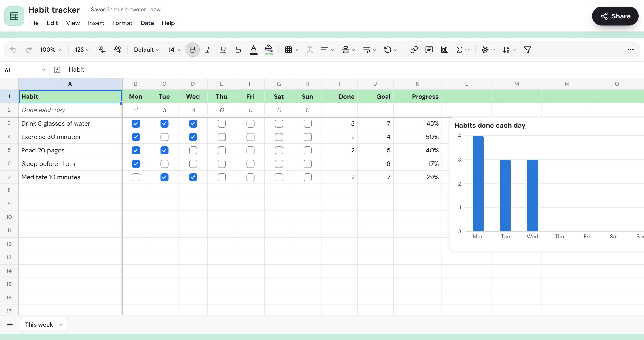The image size is (644, 340).
Task: Click the Habit tracker document title
Action: tap(54, 10)
